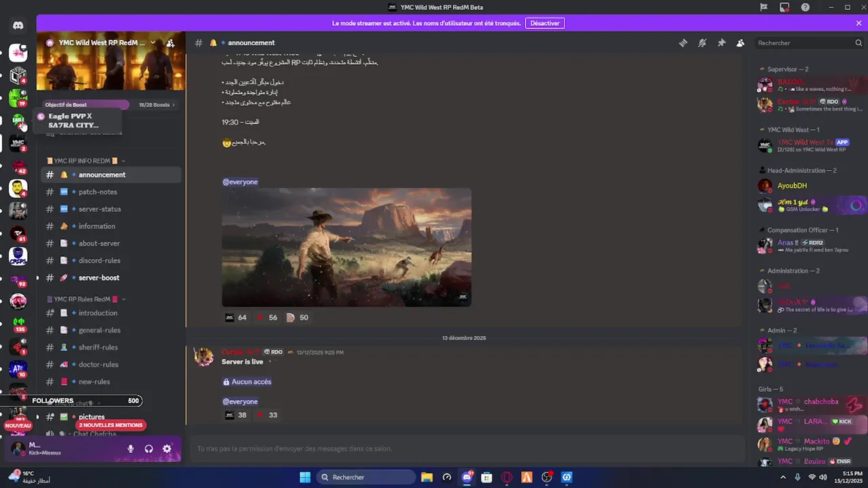Toggle the member list icon
868x488 pixels.
point(741,43)
